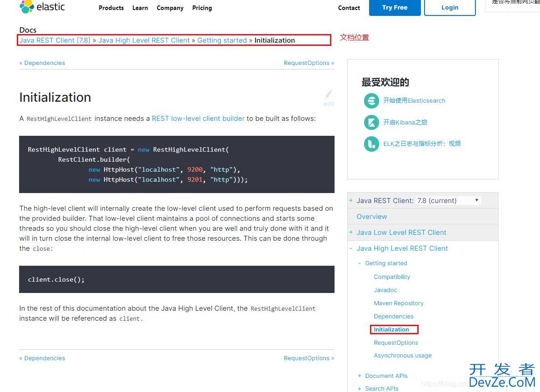Open the Getting started breadcrumb
Screen dimensions: 540x392
222,40
